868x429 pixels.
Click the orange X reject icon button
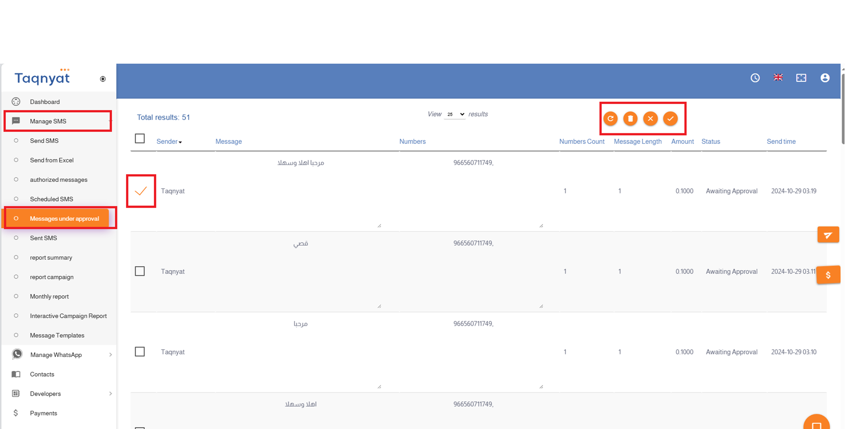tap(650, 118)
